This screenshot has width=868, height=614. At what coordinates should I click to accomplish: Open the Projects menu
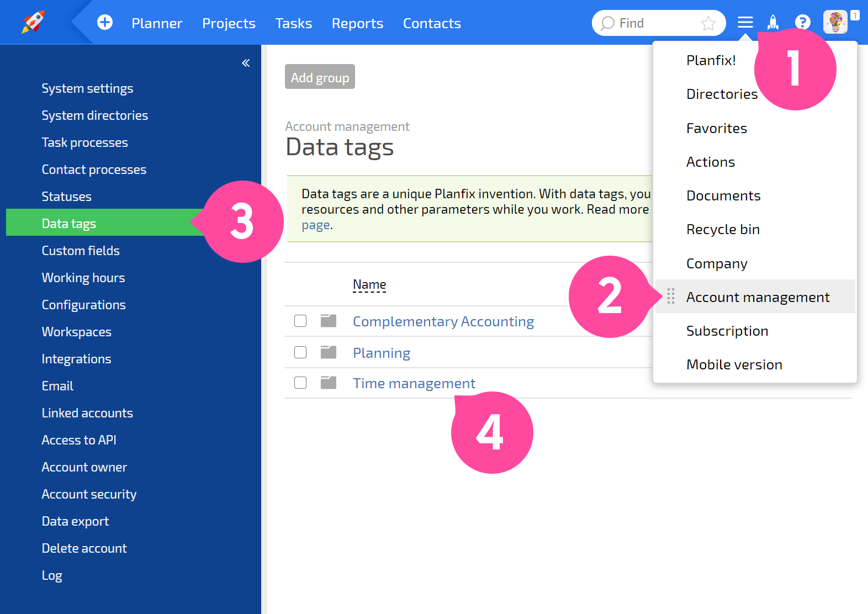click(229, 23)
